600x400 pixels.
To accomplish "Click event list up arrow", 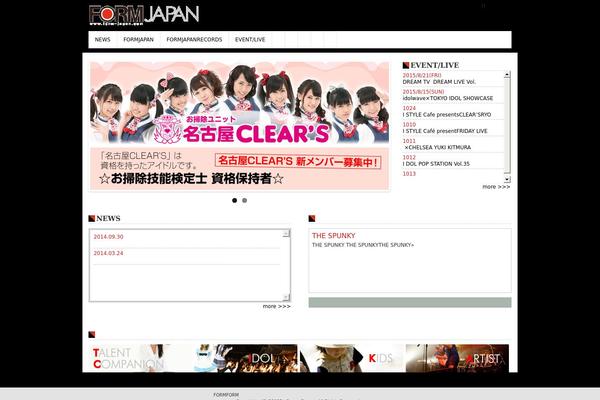I will point(507,75).
